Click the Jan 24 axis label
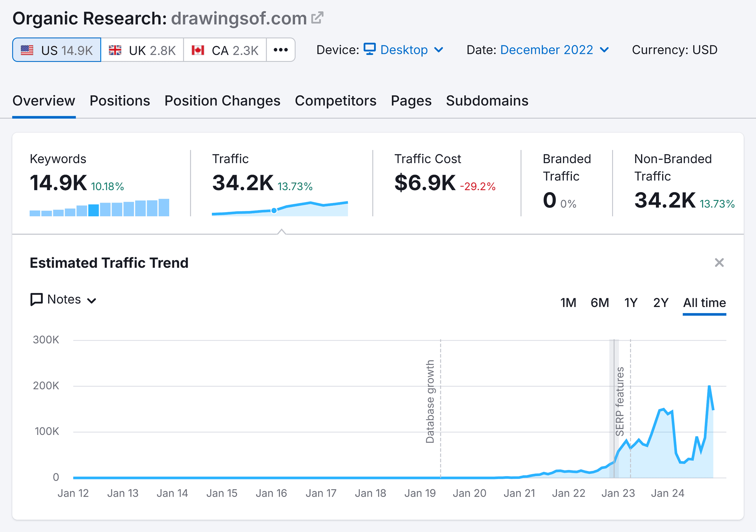Image resolution: width=756 pixels, height=532 pixels. tap(667, 493)
